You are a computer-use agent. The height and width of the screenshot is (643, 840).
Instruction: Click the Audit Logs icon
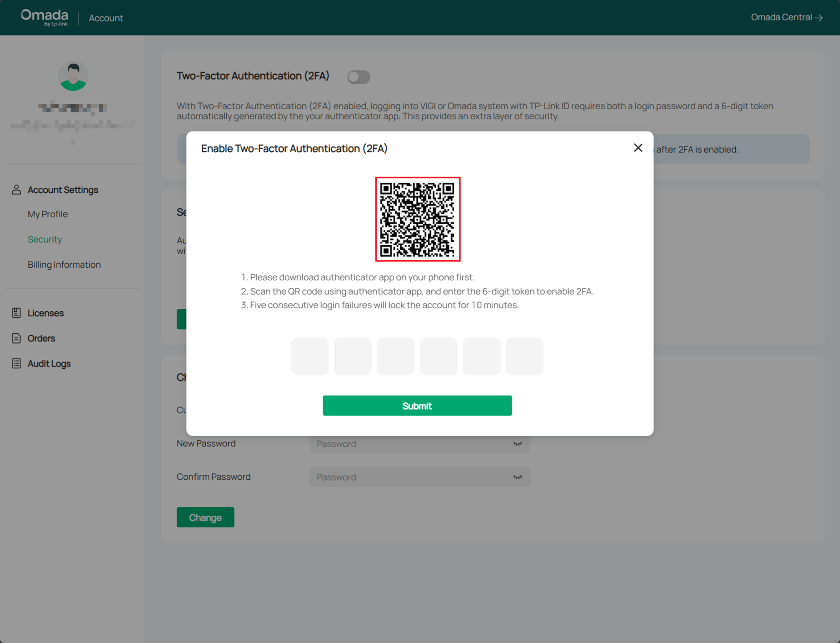(x=16, y=363)
